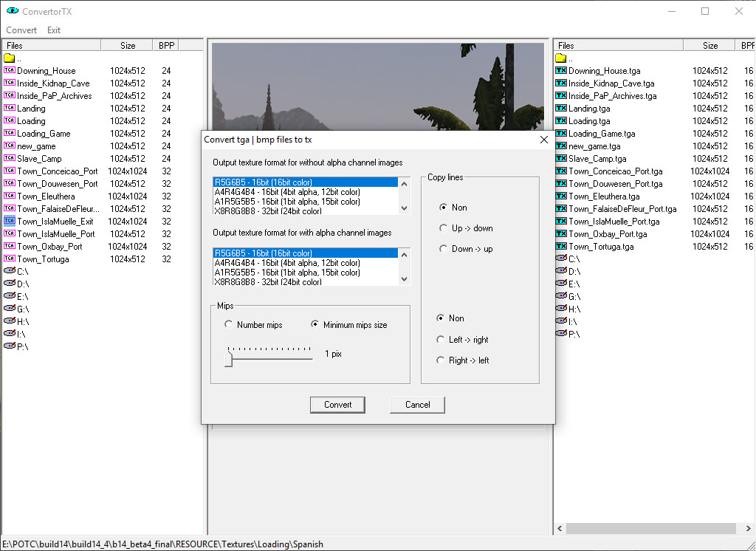Click the P:\ drive icon in right panel

[560, 334]
